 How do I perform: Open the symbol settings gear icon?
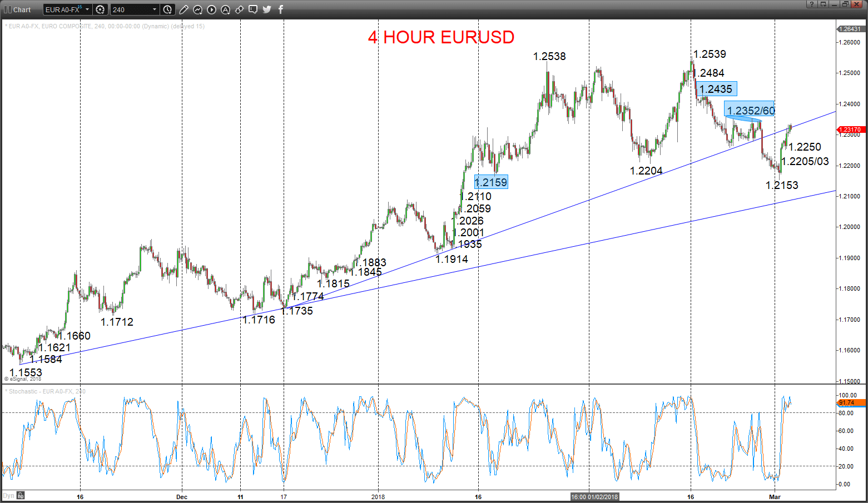[x=100, y=9]
